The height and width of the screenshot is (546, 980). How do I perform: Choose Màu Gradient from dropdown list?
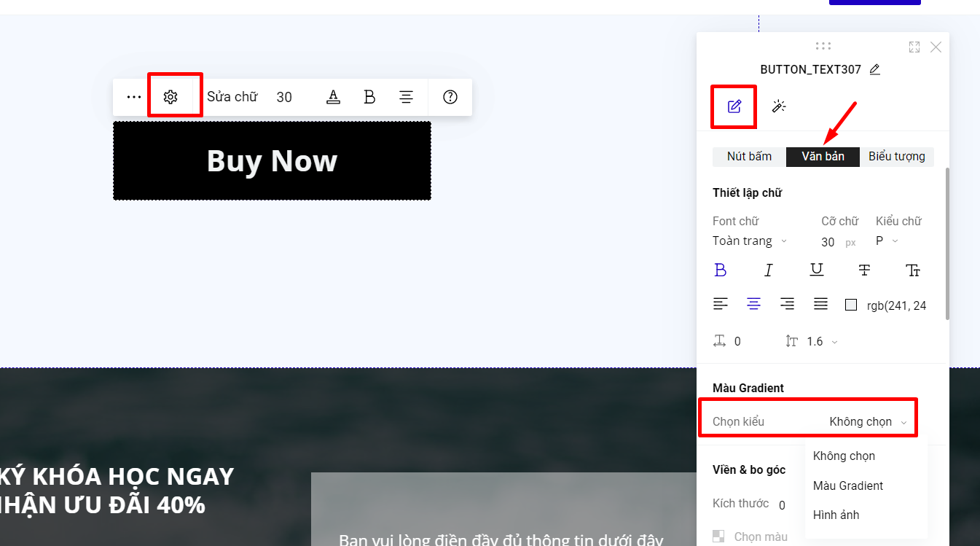[848, 485]
